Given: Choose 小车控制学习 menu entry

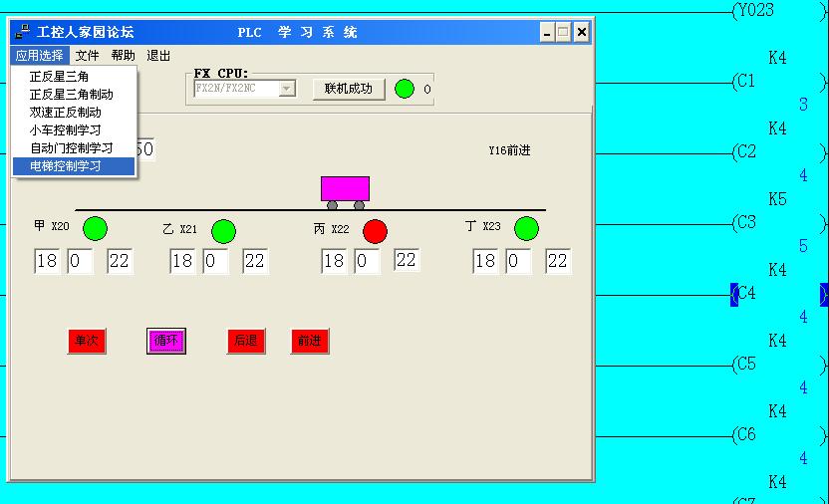Looking at the screenshot, I should point(65,130).
